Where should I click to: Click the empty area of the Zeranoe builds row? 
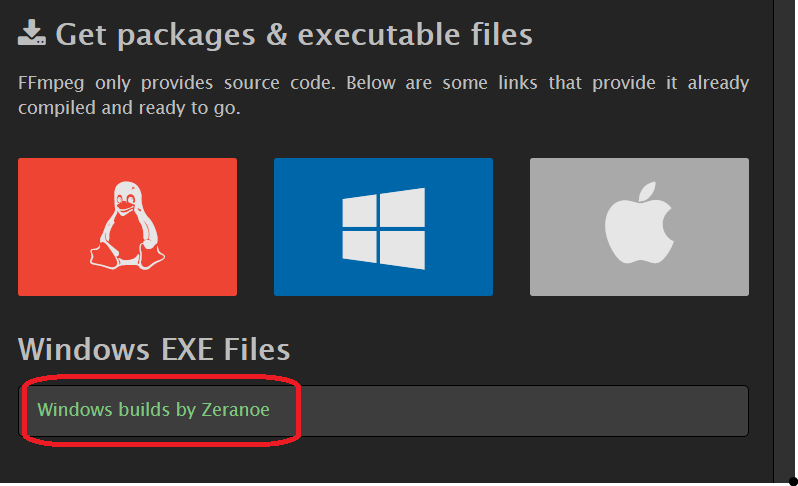point(524,411)
